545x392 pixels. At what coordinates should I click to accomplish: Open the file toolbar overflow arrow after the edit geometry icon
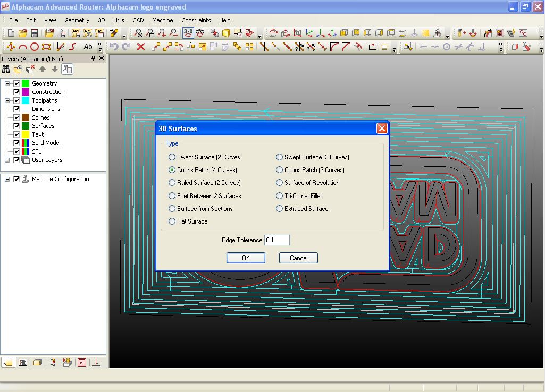(x=124, y=35)
